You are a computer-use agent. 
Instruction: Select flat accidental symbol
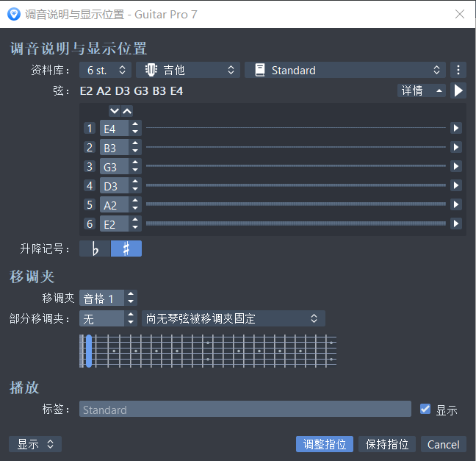[95, 249]
